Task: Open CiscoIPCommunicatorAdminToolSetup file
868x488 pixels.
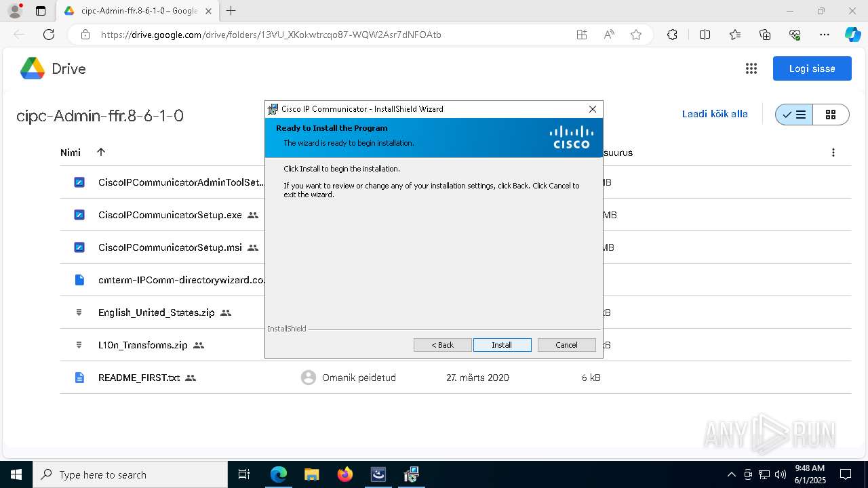Action: [180, 182]
